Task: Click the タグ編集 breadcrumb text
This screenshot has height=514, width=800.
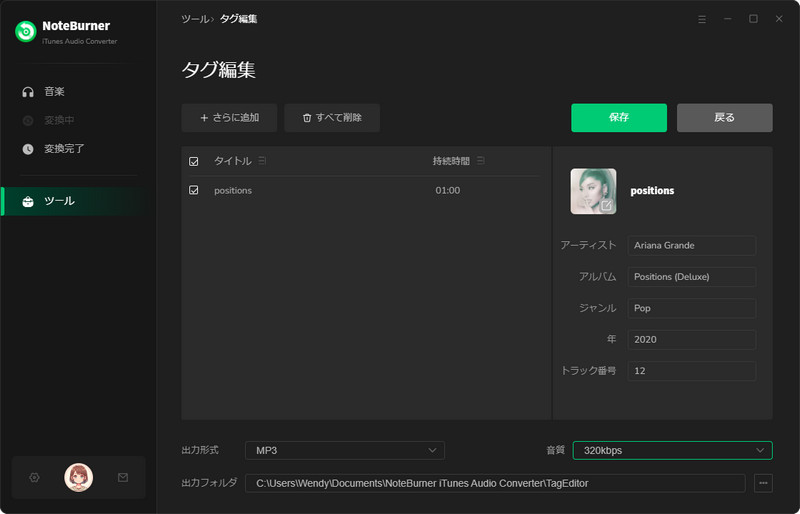Action: tap(238, 19)
